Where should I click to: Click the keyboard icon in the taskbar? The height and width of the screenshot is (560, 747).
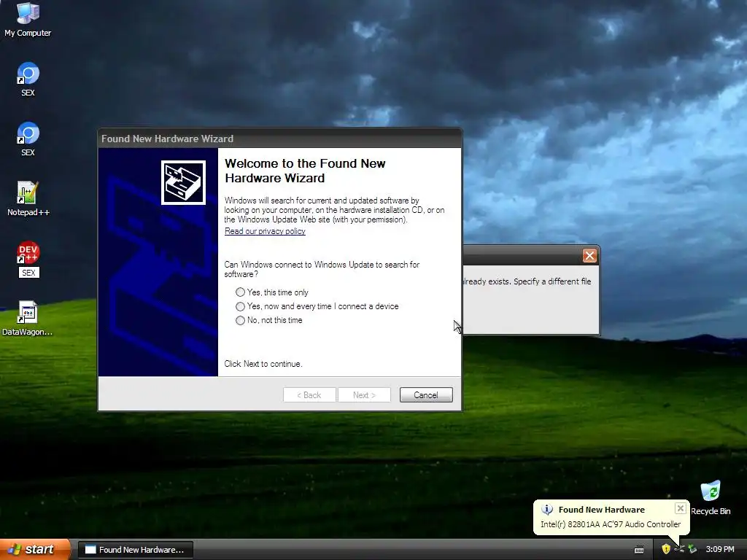tap(639, 550)
